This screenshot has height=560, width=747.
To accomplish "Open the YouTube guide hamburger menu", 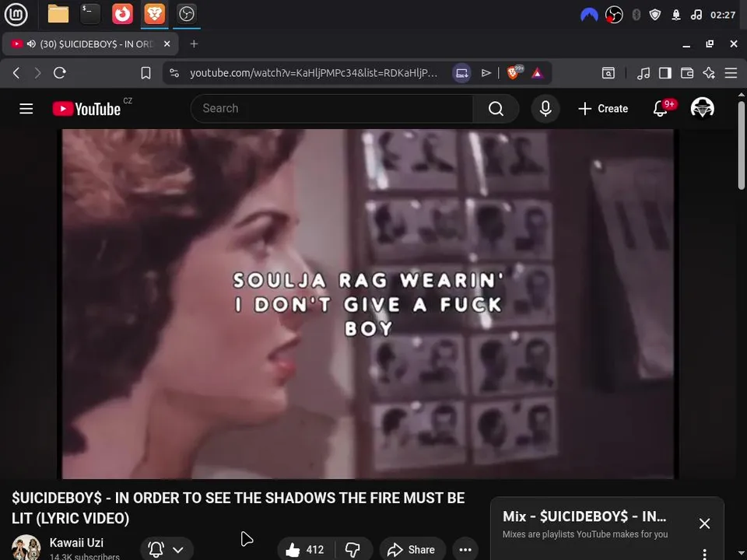I will click(26, 109).
